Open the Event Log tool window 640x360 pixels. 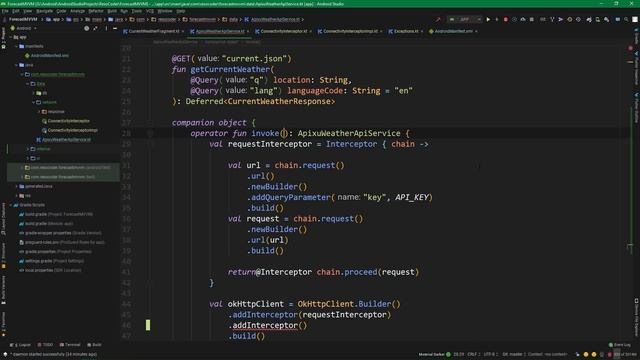[x=620, y=345]
